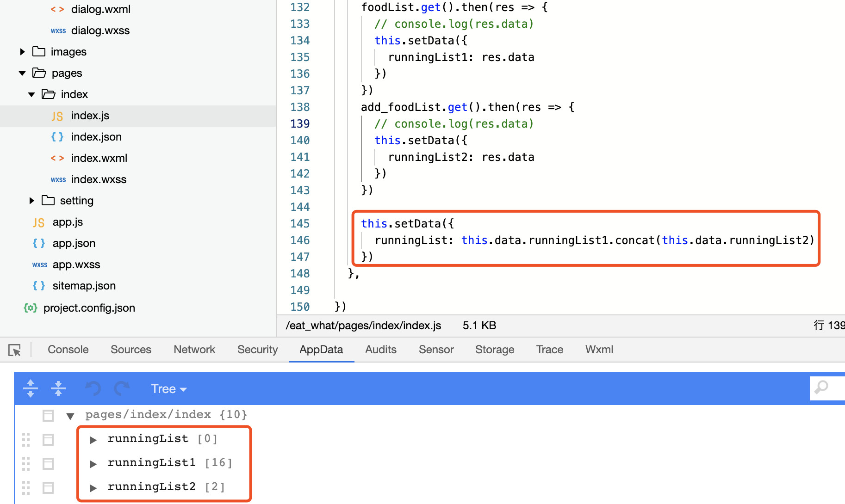Toggle the square box beside runningList1 row
Viewport: 845px width, 504px height.
click(48, 463)
